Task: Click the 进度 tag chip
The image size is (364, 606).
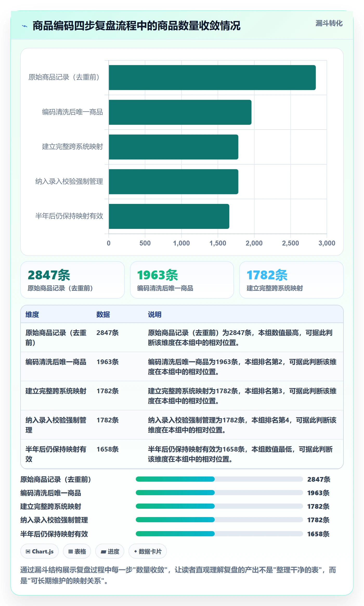Action: tap(110, 551)
